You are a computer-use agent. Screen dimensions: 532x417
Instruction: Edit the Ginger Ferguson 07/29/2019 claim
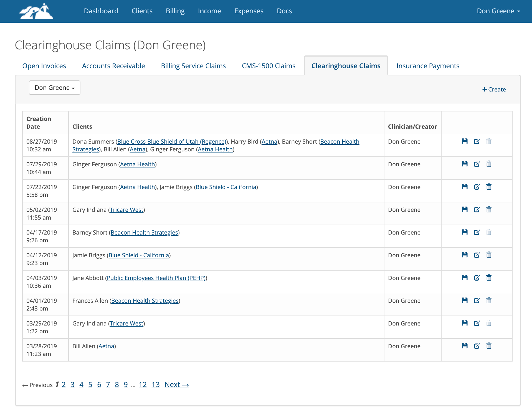click(477, 164)
